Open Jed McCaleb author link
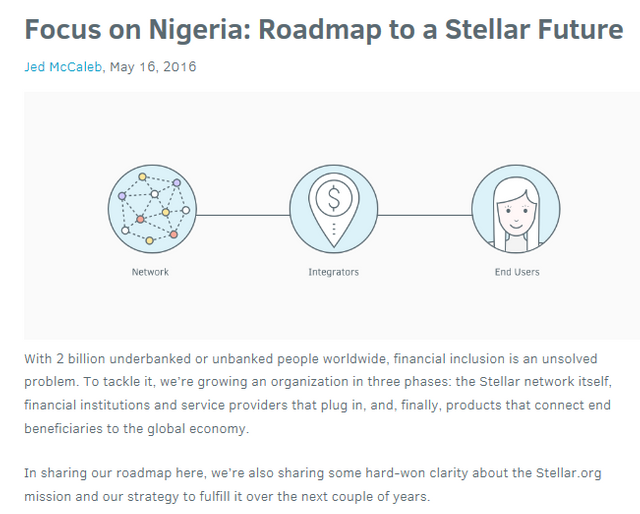The width and height of the screenshot is (640, 514). pos(63,67)
